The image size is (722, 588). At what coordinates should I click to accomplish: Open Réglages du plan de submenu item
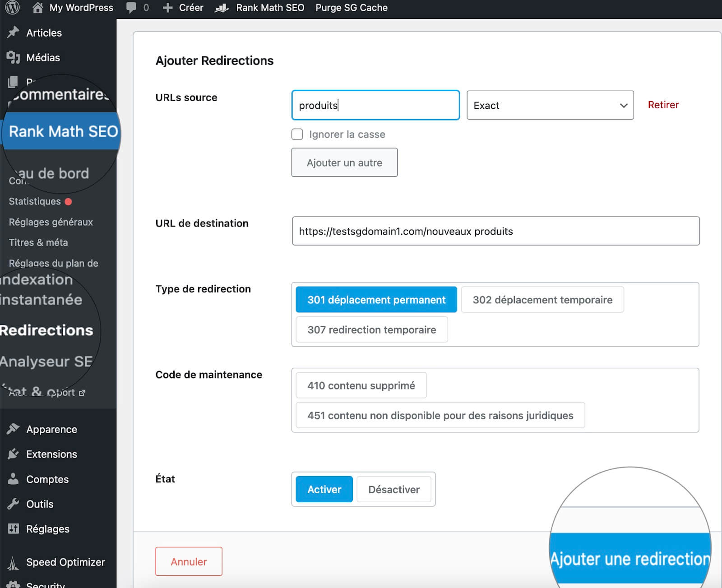[53, 263]
